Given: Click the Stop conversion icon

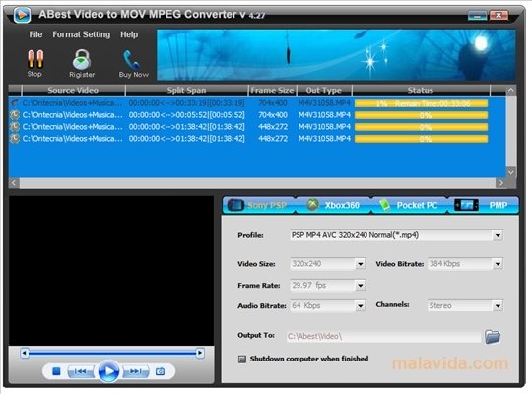Looking at the screenshot, I should point(35,59).
